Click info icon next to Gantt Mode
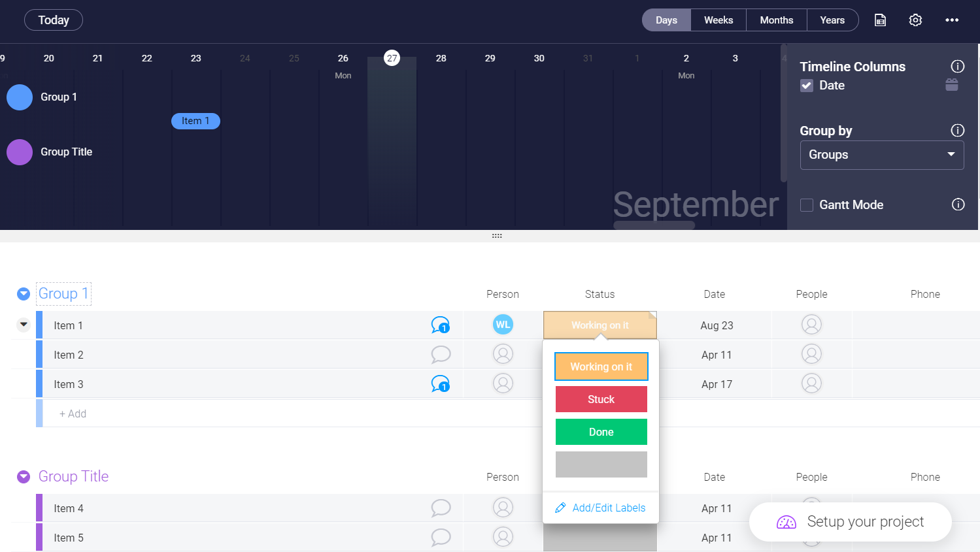This screenshot has width=980, height=552. coord(958,204)
